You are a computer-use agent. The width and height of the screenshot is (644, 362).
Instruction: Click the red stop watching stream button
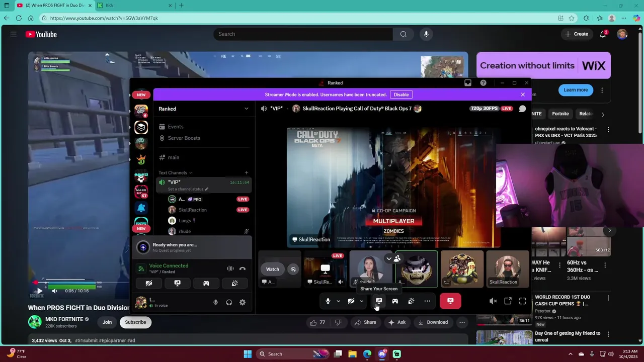(x=450, y=301)
